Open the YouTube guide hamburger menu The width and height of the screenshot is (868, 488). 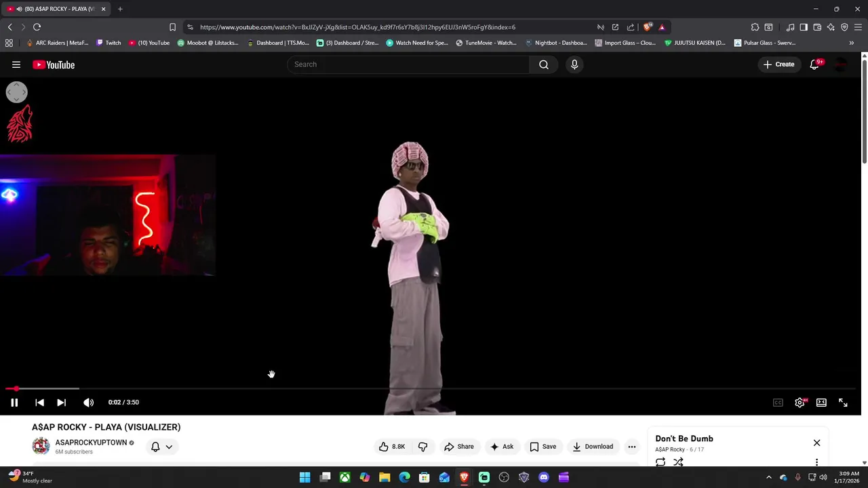[16, 64]
